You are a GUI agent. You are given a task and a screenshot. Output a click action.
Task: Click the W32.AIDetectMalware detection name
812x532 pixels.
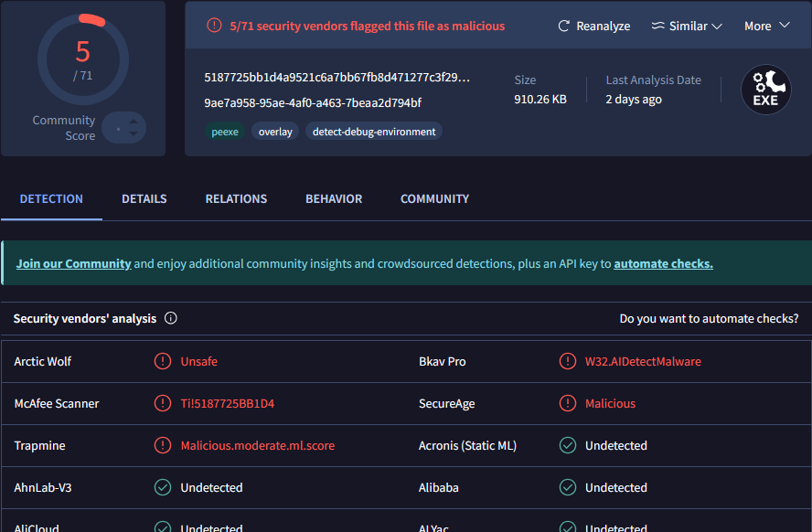point(643,361)
